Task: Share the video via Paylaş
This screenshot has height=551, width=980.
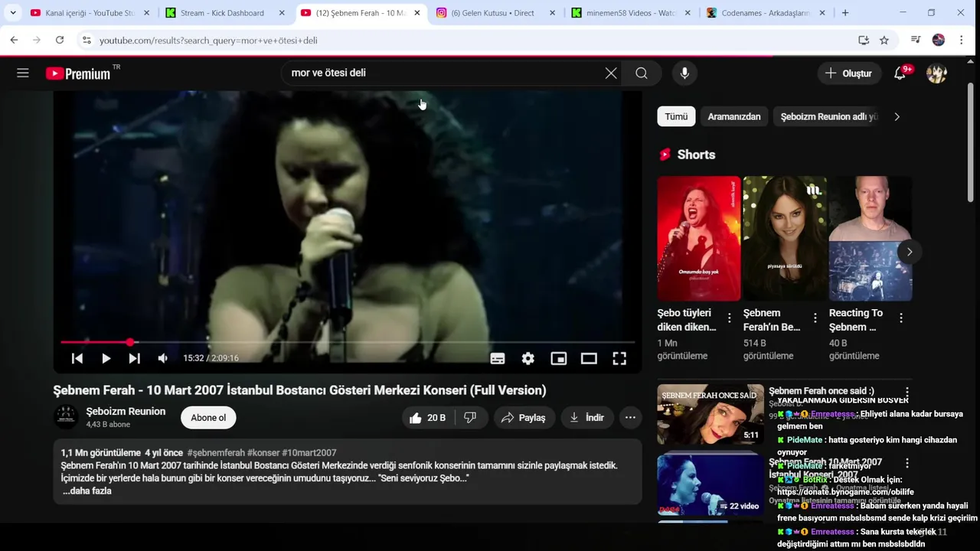Action: click(524, 418)
